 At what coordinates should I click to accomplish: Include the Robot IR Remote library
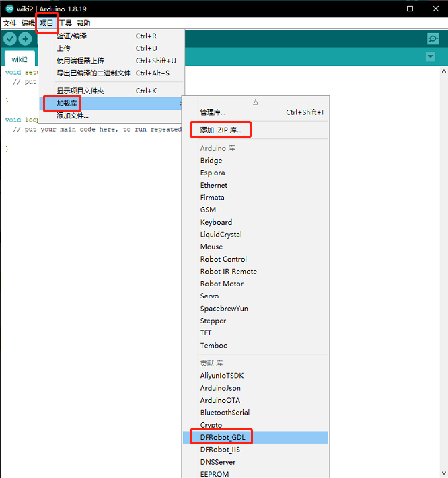point(256,272)
